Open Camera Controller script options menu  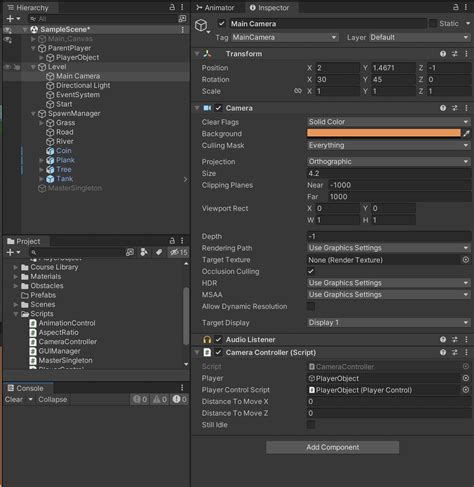[466, 352]
